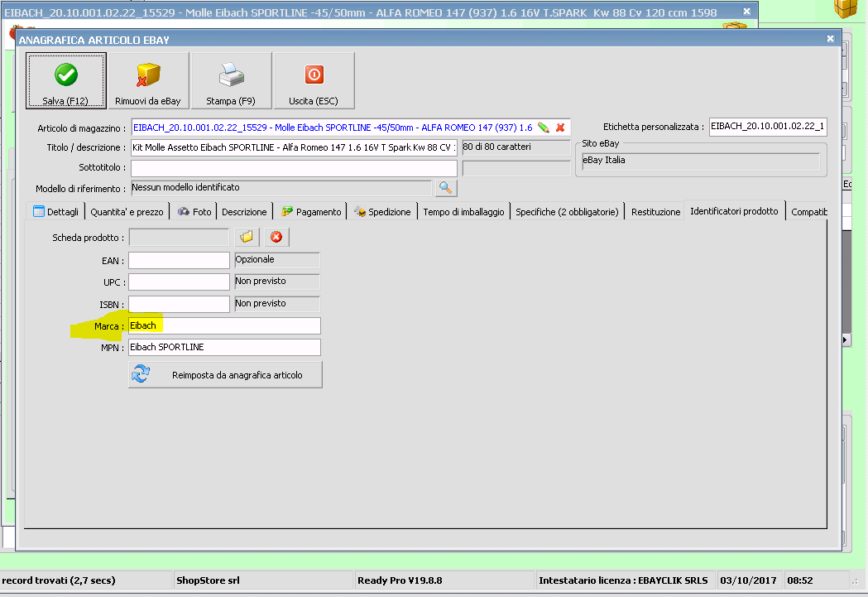Click 'Opzionale' label next to EAN
Image resolution: width=868 pixels, height=597 pixels.
(x=277, y=260)
